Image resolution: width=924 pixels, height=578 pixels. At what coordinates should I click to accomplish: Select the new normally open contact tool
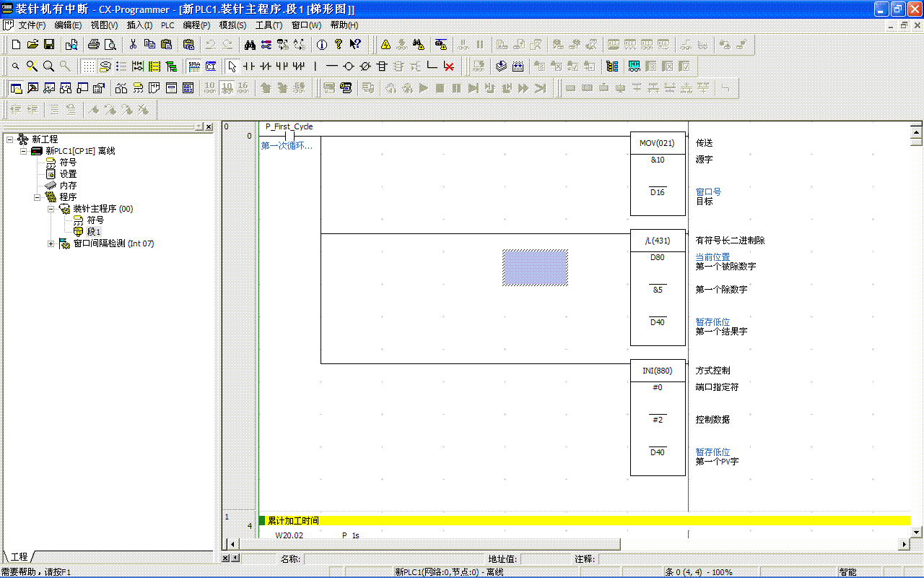click(x=248, y=66)
